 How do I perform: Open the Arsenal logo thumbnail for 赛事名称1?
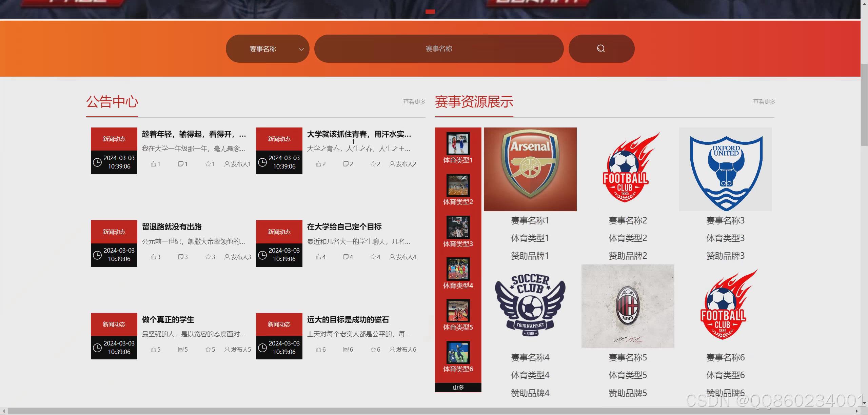(x=530, y=169)
